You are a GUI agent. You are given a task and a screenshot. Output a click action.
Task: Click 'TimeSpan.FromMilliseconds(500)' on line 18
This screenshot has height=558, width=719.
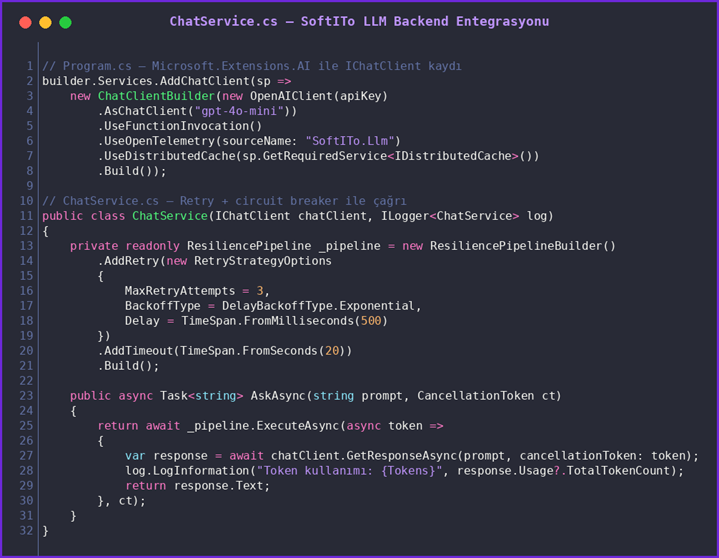(284, 321)
